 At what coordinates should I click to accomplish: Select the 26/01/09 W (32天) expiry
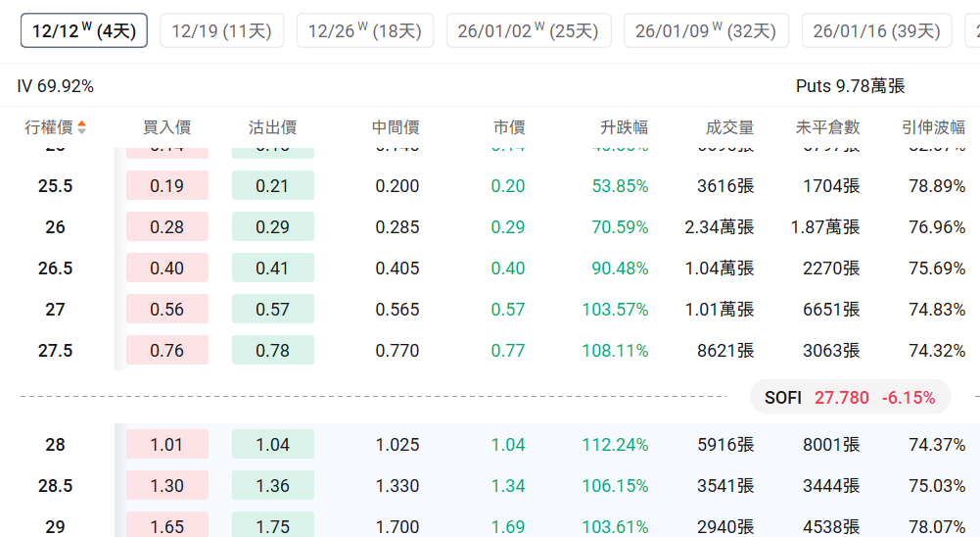click(706, 31)
